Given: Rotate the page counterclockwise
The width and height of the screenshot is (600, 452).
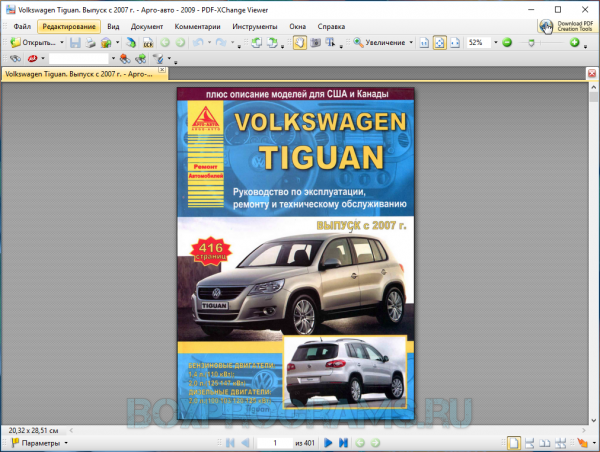Looking at the screenshot, I should click(x=256, y=42).
